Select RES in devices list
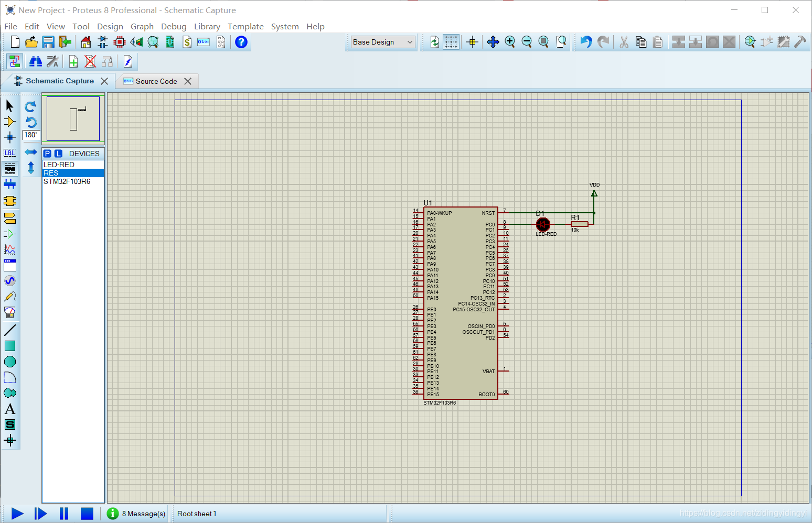The image size is (812, 523). tap(73, 173)
